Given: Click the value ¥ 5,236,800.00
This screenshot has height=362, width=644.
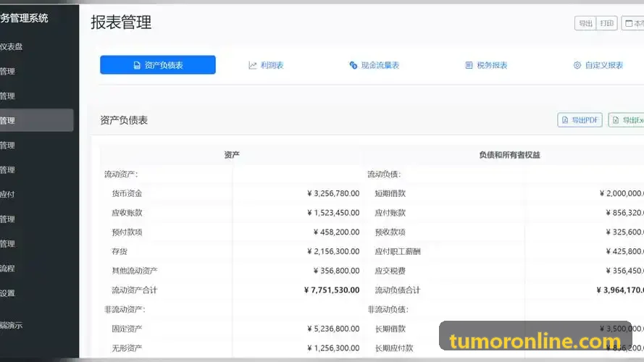Looking at the screenshot, I should coord(333,329).
